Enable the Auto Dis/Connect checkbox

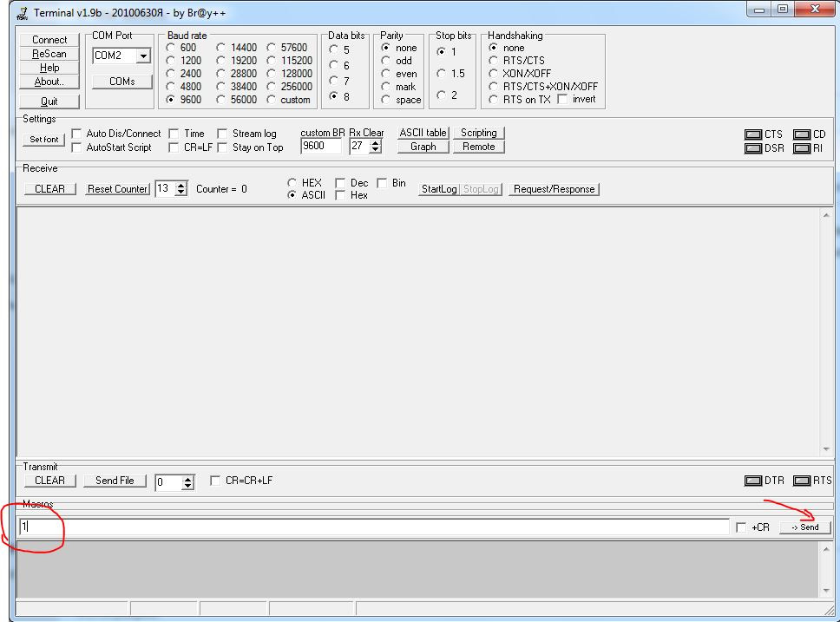pos(76,134)
